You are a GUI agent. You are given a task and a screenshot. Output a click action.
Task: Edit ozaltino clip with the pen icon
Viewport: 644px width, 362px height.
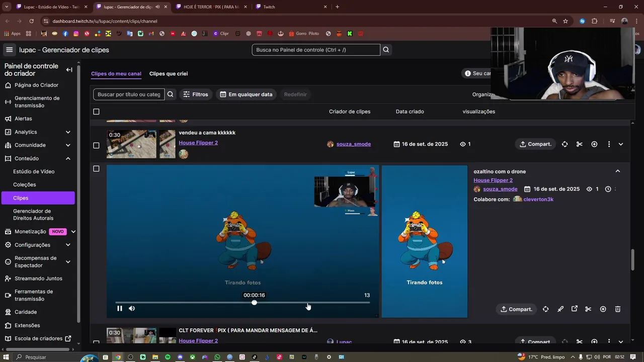click(560, 309)
